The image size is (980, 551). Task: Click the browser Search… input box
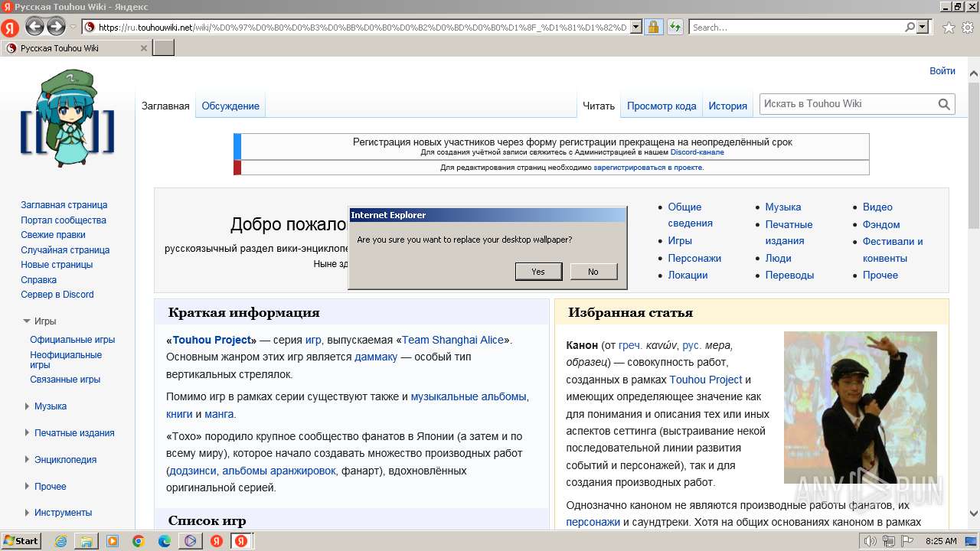[796, 28]
